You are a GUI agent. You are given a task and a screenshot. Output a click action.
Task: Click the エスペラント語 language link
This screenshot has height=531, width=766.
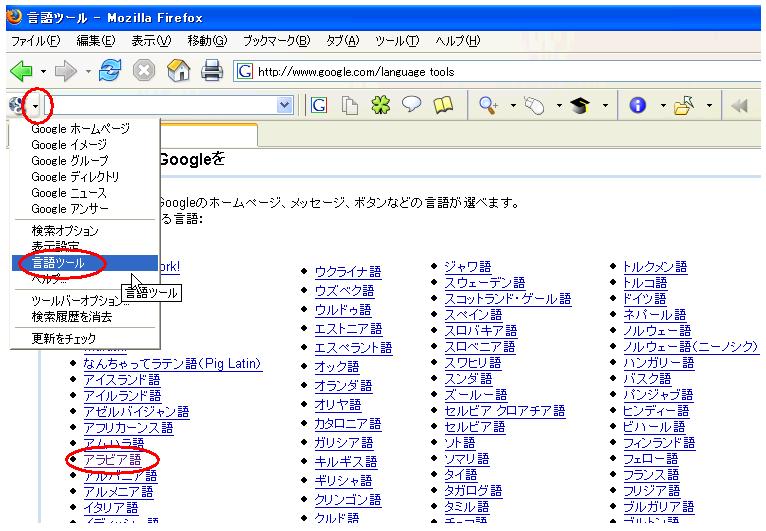(353, 348)
